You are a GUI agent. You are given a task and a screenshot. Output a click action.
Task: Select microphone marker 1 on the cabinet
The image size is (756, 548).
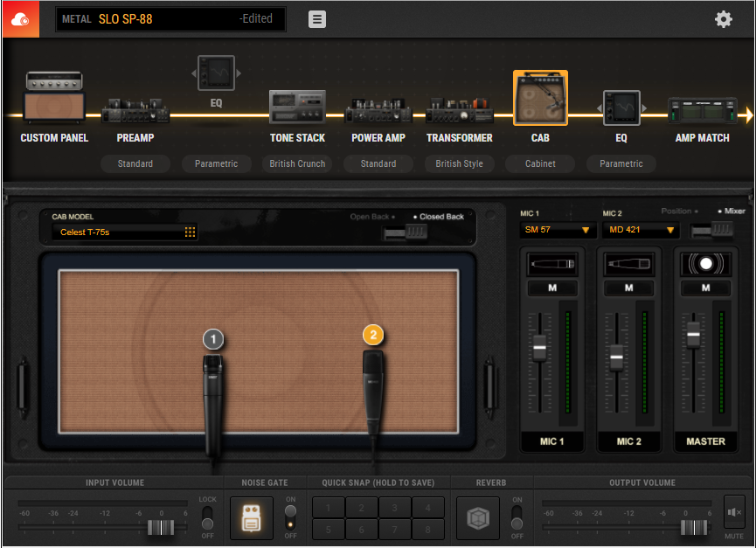click(213, 339)
